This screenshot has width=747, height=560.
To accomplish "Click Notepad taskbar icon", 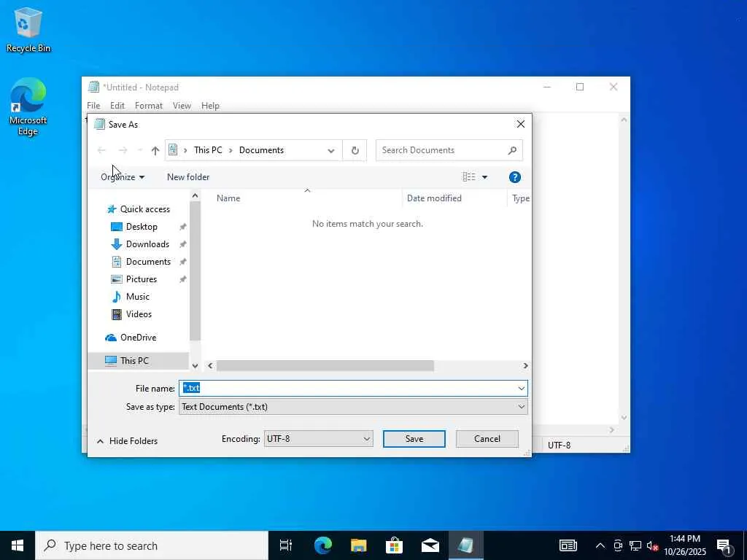I will click(x=465, y=545).
